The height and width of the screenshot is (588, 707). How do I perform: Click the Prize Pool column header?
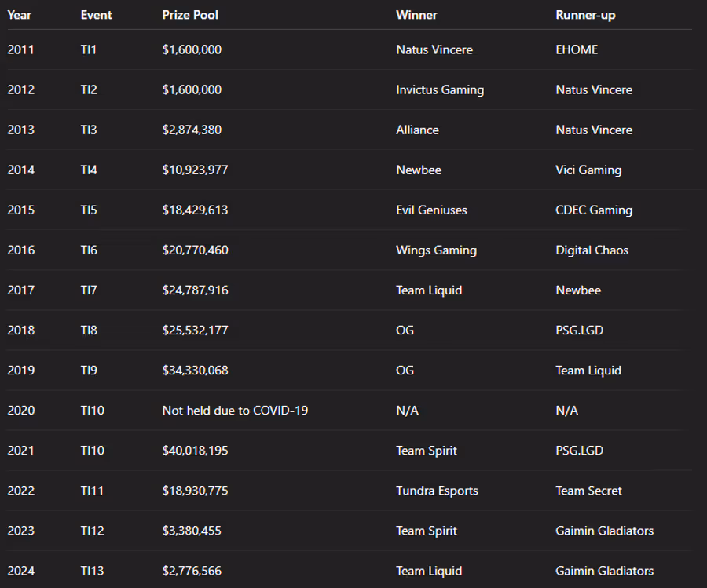[193, 15]
